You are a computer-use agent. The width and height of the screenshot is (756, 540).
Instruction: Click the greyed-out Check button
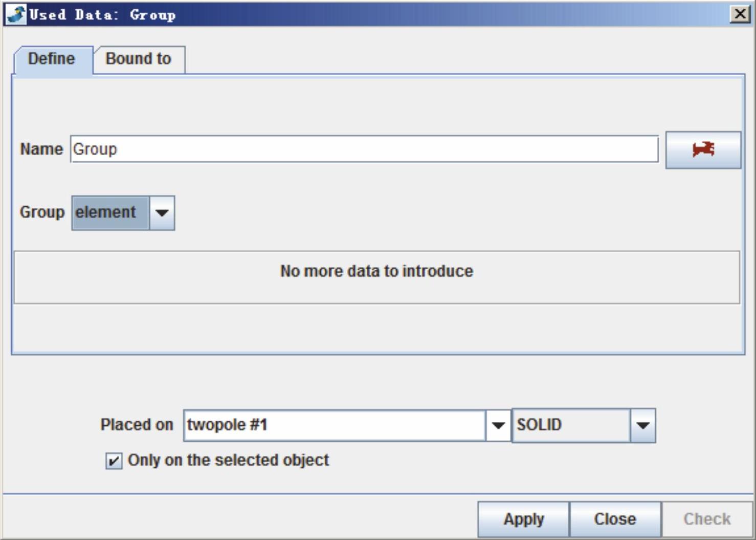pyautogui.click(x=707, y=519)
